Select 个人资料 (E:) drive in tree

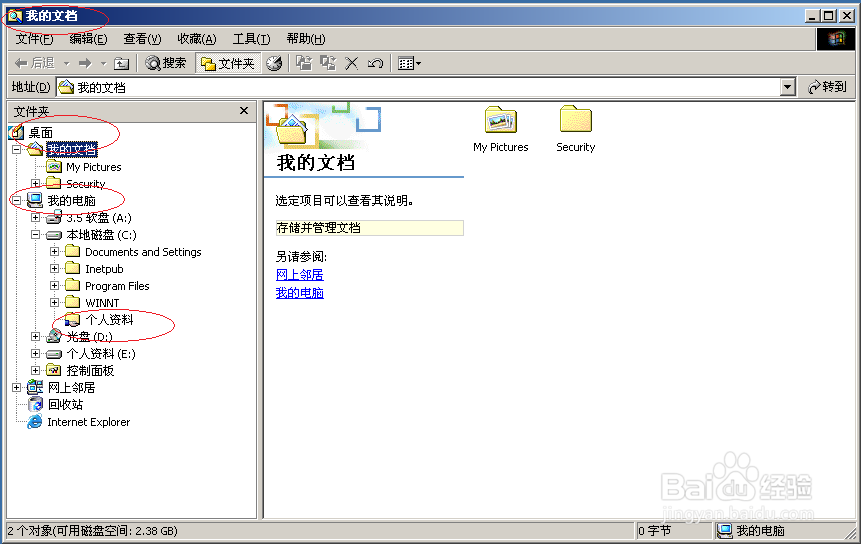click(x=100, y=354)
